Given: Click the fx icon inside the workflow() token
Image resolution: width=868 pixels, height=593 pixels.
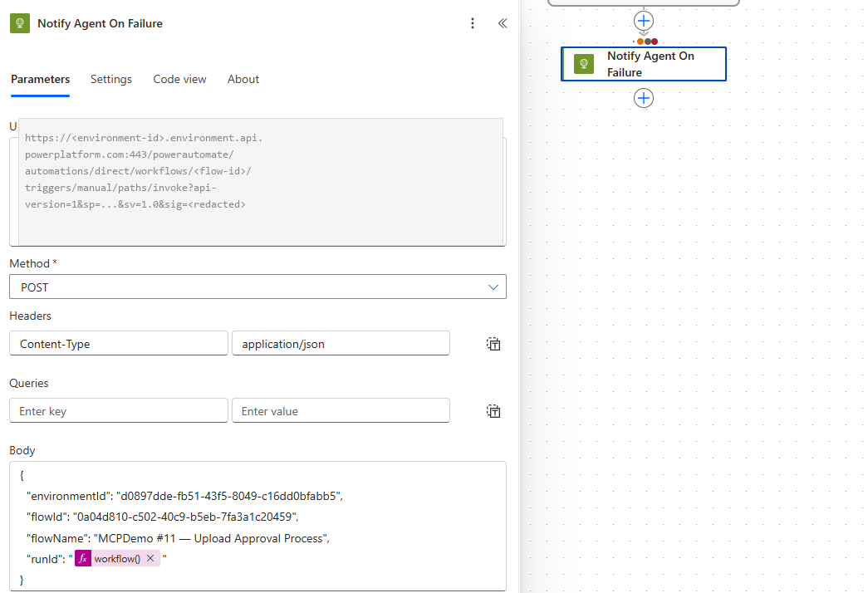Looking at the screenshot, I should 83,558.
